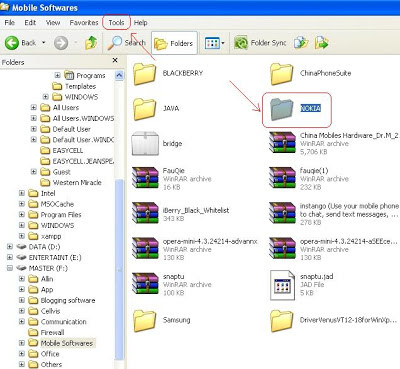Click the folder tree vertical scrollbar thumb
The height and width of the screenshot is (369, 400).
[119, 270]
